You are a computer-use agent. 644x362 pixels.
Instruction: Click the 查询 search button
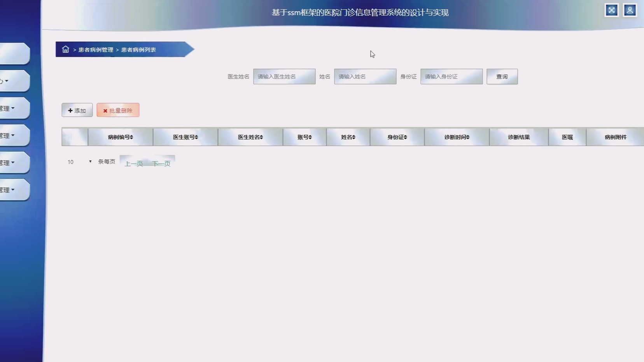(x=502, y=77)
